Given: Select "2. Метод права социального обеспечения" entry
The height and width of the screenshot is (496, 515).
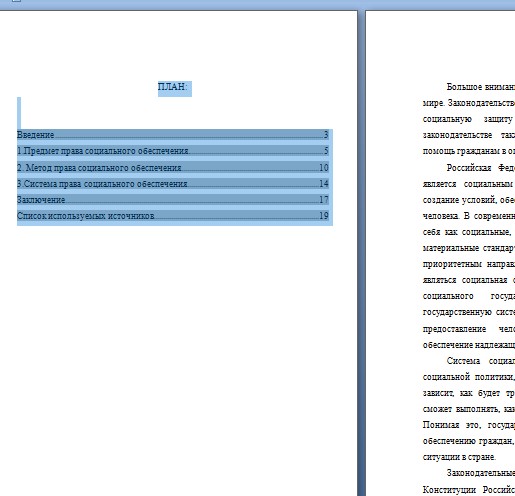Looking at the screenshot, I should (x=99, y=168).
